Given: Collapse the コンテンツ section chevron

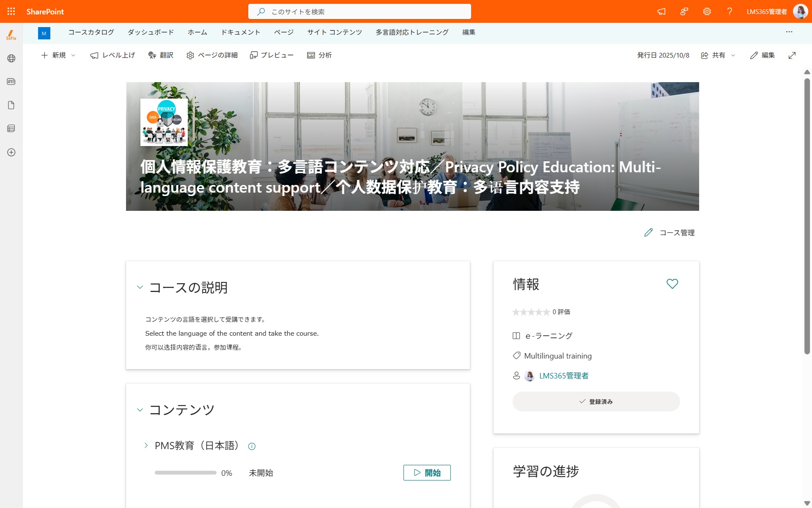Looking at the screenshot, I should tap(140, 410).
